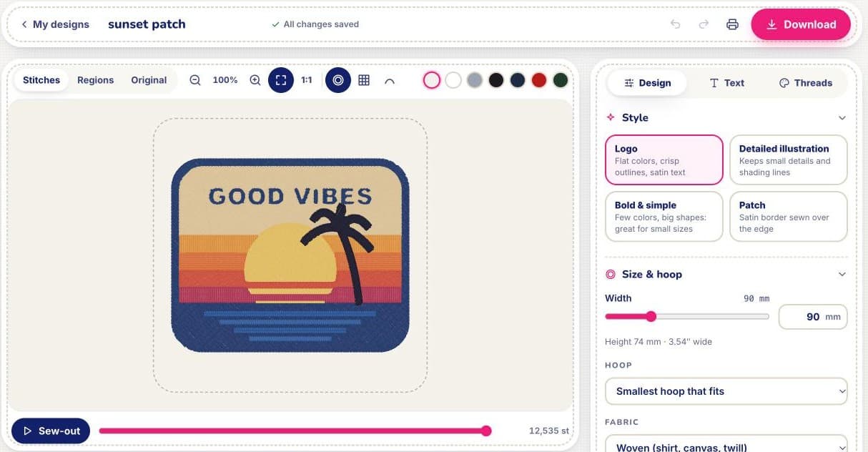
Task: Click the width 90 mm input field
Action: 812,317
